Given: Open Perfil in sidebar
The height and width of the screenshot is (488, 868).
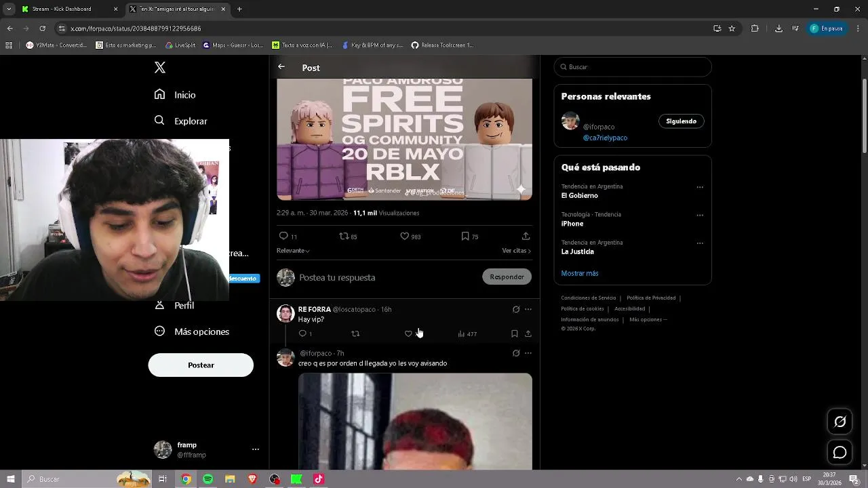Looking at the screenshot, I should coord(175,306).
